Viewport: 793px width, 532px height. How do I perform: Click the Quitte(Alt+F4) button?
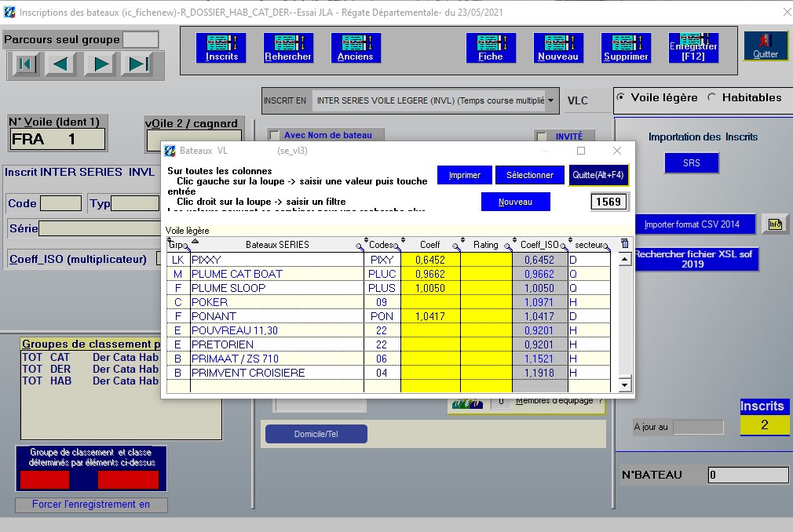tap(598, 175)
